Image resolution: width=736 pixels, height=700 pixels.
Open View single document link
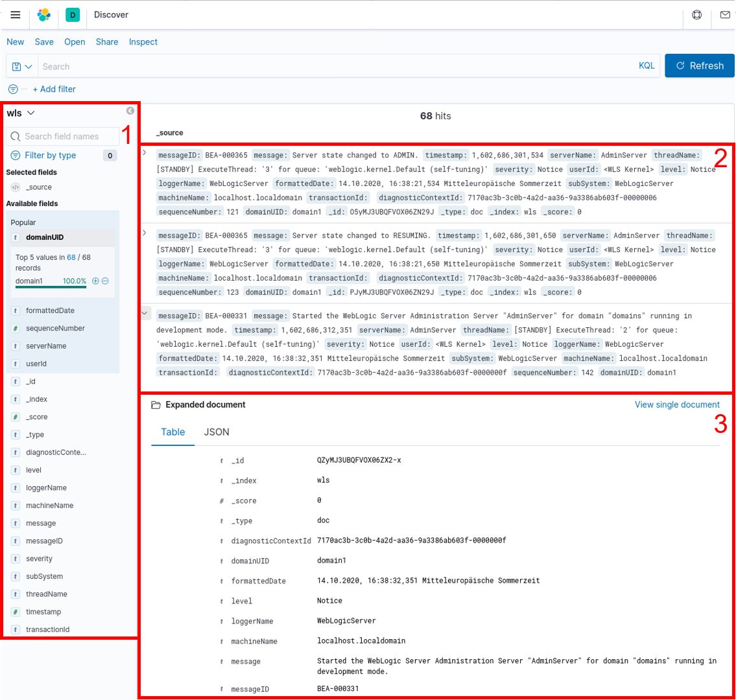pyautogui.click(x=677, y=404)
